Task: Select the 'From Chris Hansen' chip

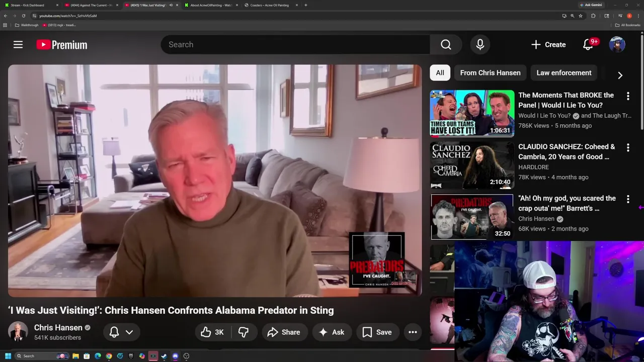Action: tap(490, 73)
